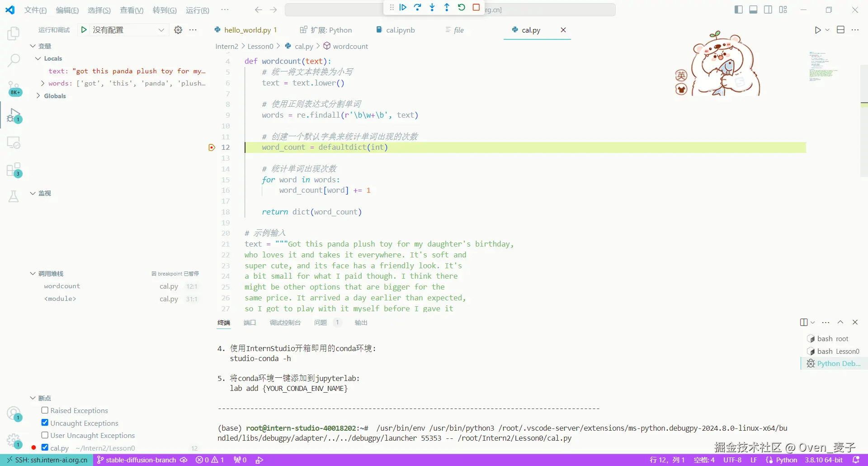Image resolution: width=868 pixels, height=466 pixels.
Task: Open the Accounts menu
Action: (14, 413)
